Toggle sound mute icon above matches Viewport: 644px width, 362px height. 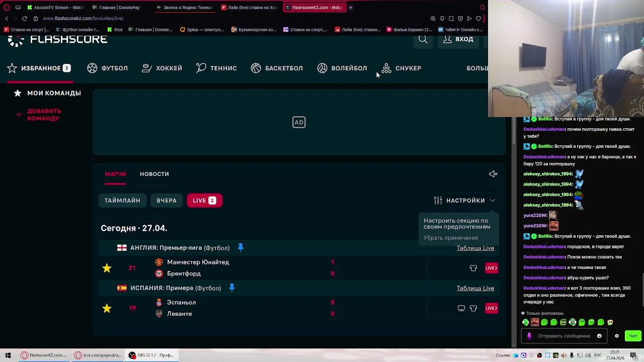point(493,174)
